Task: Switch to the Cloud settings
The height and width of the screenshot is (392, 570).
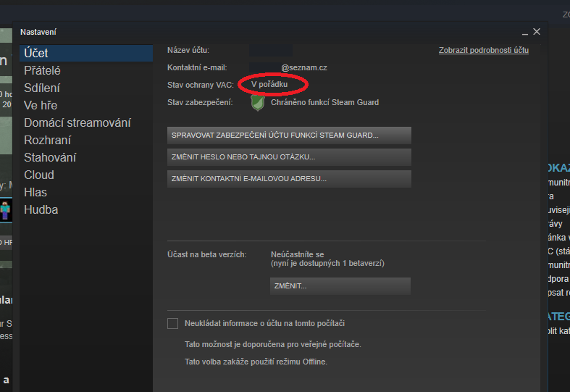Action: 39,175
